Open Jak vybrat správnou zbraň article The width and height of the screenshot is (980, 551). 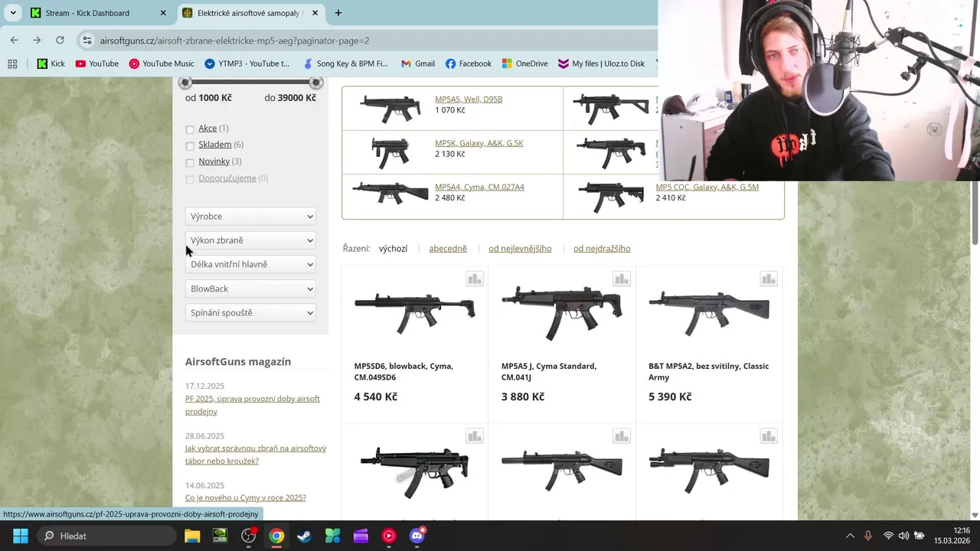pos(256,455)
